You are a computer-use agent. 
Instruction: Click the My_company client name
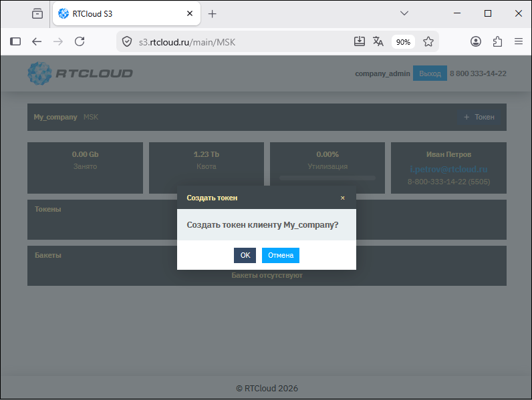pyautogui.click(x=55, y=117)
